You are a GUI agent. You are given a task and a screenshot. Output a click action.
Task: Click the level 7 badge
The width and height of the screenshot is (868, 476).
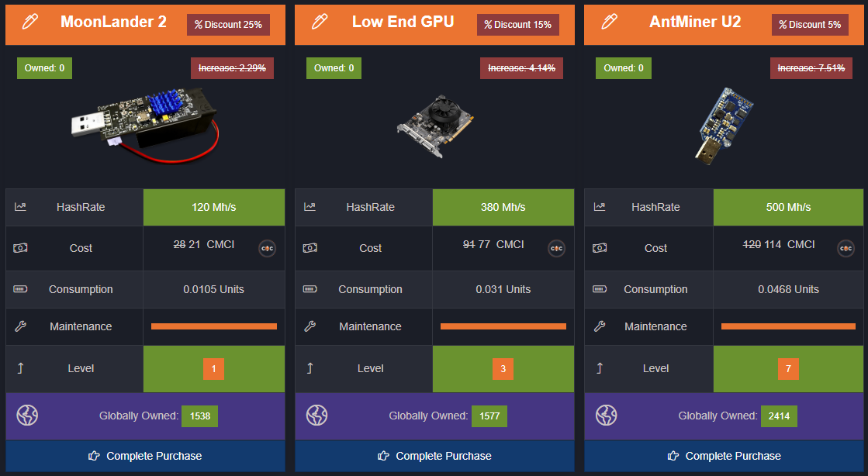point(788,368)
